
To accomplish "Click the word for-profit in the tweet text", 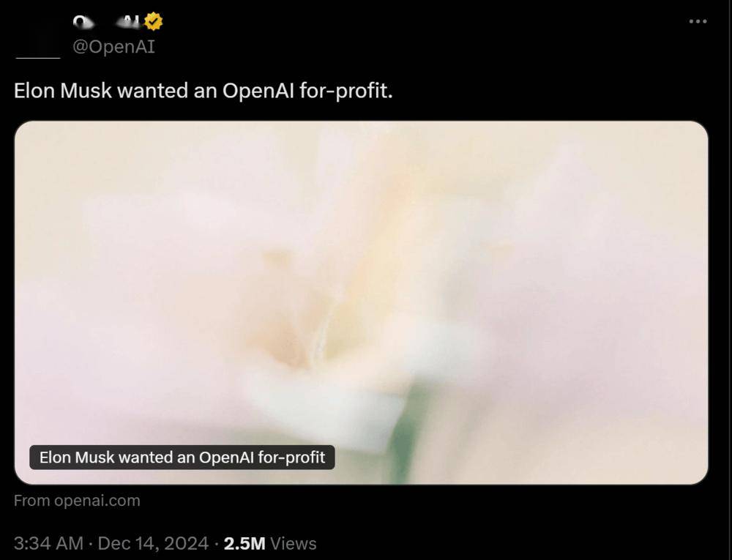I will tap(346, 91).
